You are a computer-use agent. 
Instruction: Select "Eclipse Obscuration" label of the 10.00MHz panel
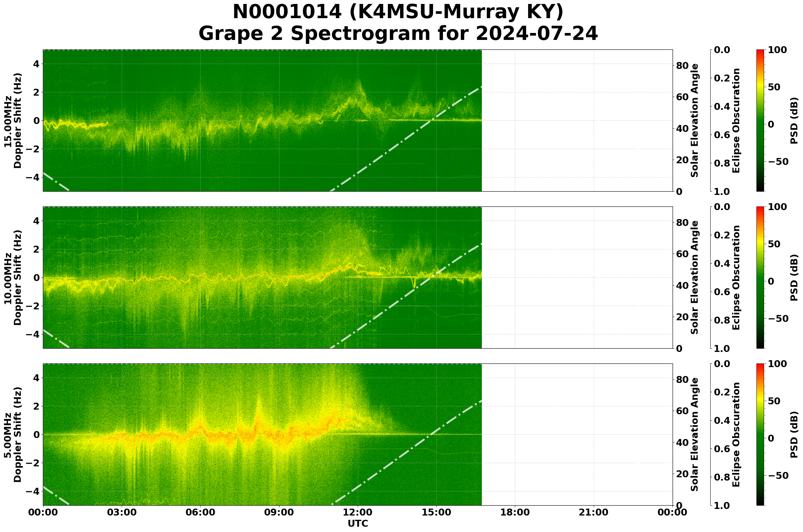point(736,277)
